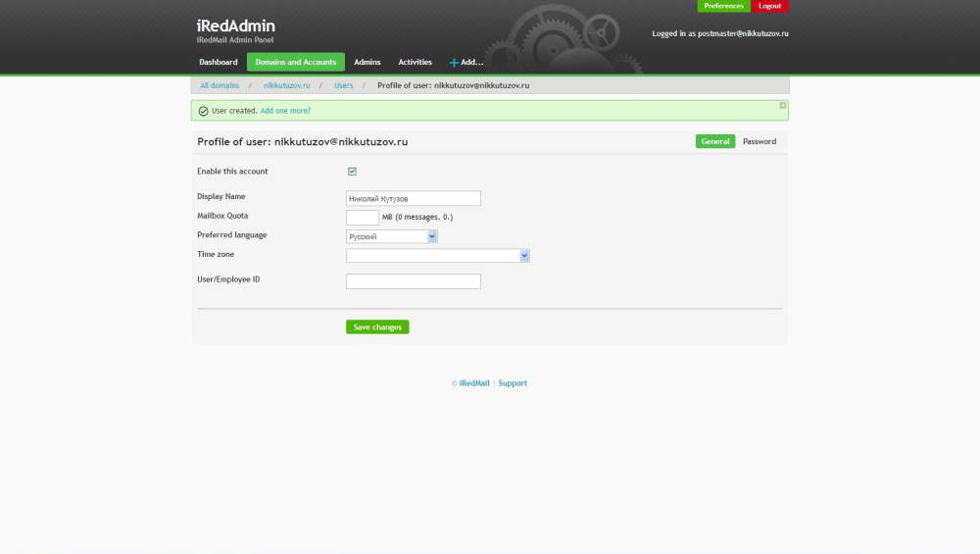Log out using the Logout button
Screen dimensions: 980x554
(x=769, y=6)
